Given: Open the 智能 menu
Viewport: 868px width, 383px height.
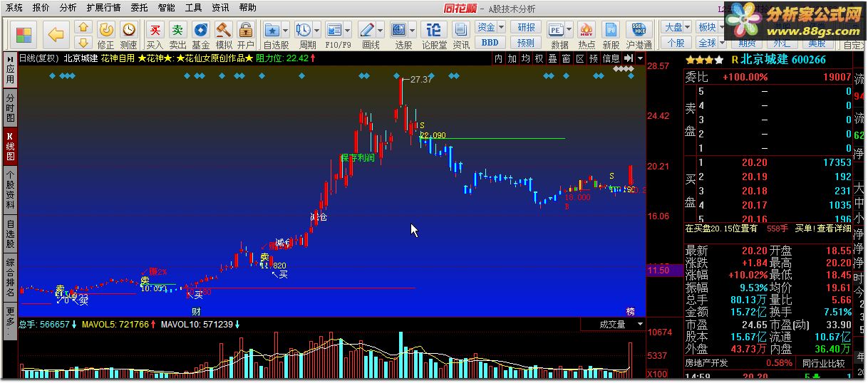Looking at the screenshot, I should click(x=167, y=8).
